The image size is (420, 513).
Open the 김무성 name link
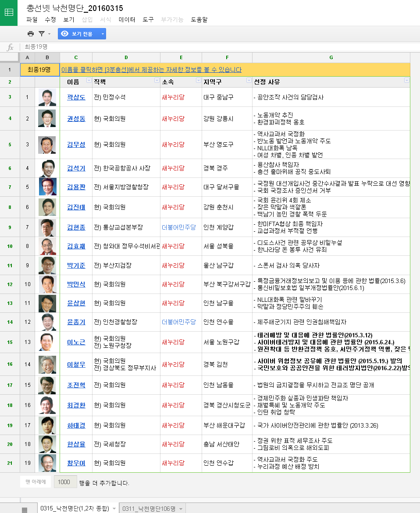pos(76,145)
